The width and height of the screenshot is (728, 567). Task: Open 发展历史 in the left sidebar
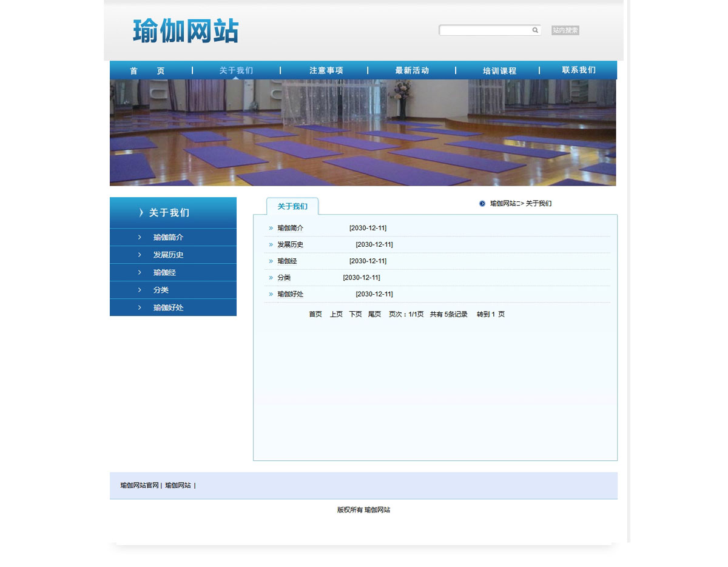[168, 255]
